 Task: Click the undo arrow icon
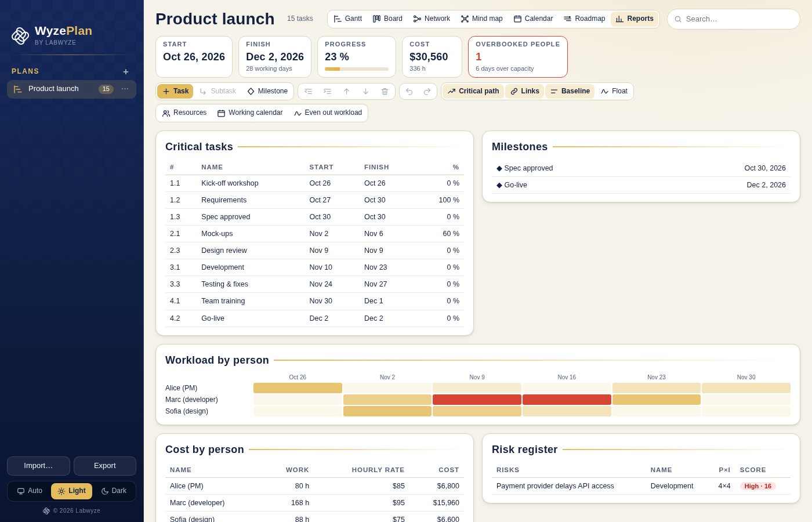[x=409, y=92]
